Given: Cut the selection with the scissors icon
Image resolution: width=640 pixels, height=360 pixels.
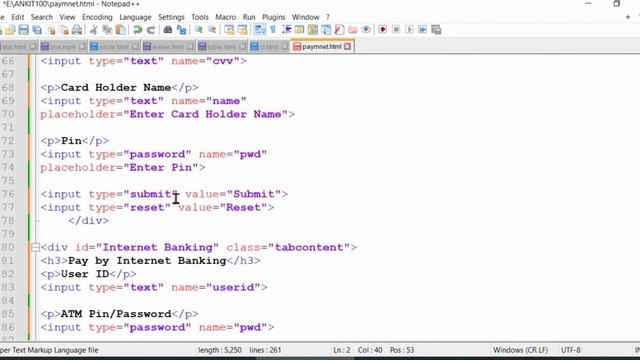Looking at the screenshot, I should pos(94,30).
